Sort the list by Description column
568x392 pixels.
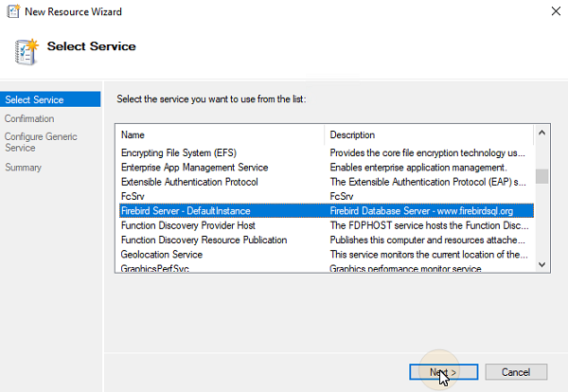(428, 135)
